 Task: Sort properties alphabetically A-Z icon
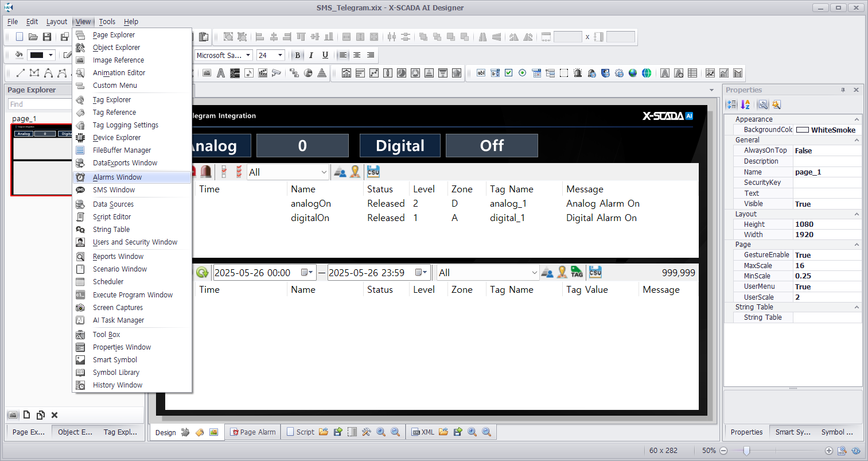click(745, 104)
